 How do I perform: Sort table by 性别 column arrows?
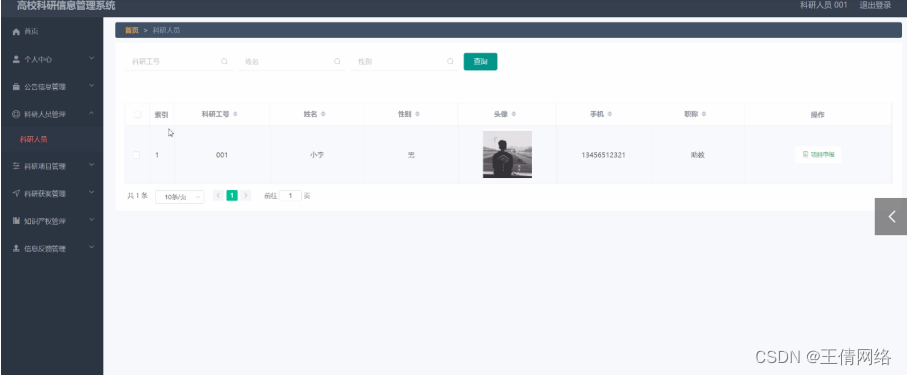click(x=418, y=115)
